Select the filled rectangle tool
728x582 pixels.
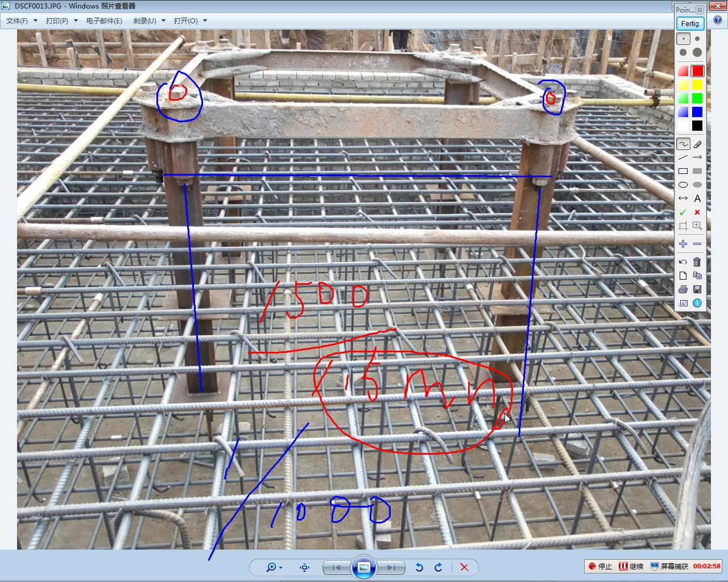pos(697,171)
